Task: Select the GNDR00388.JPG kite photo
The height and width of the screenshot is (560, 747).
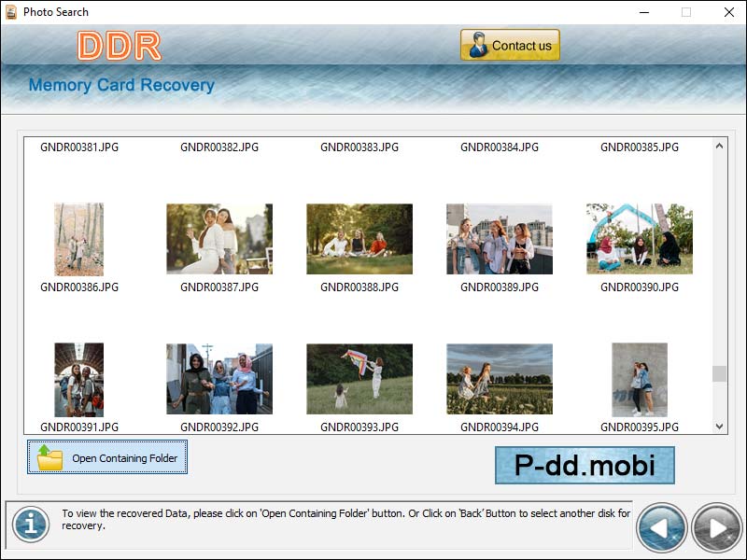Action: point(359,238)
